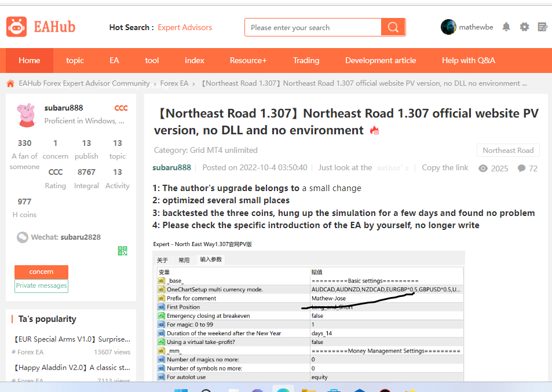Click the home icon in breadcrumb
The image size is (552, 392).
[10, 83]
